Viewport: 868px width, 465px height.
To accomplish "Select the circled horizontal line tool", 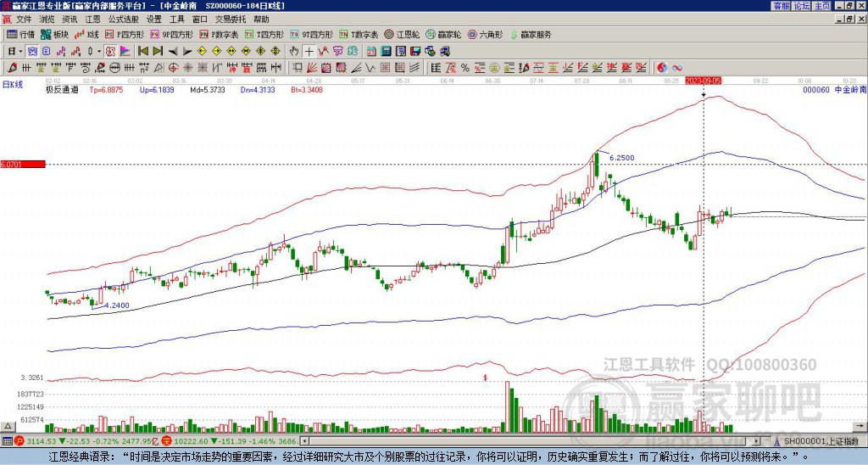I will [x=114, y=68].
